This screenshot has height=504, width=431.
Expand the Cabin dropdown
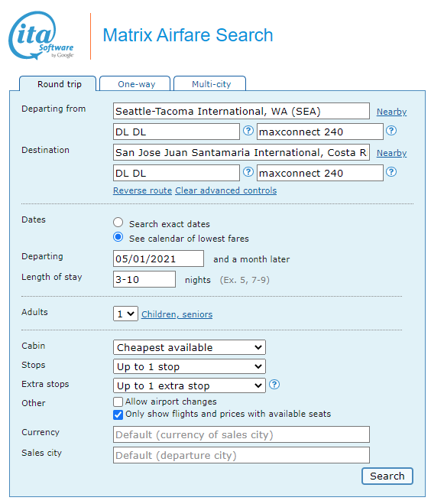190,347
